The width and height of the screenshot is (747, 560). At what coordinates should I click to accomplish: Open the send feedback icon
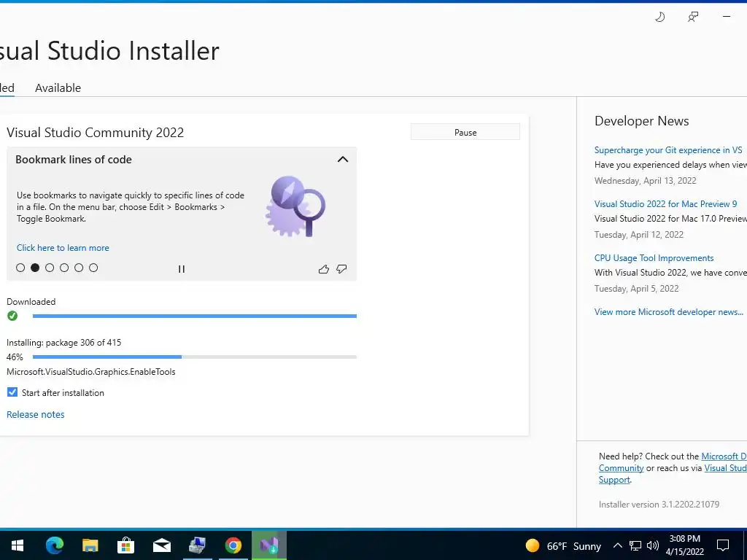point(693,17)
